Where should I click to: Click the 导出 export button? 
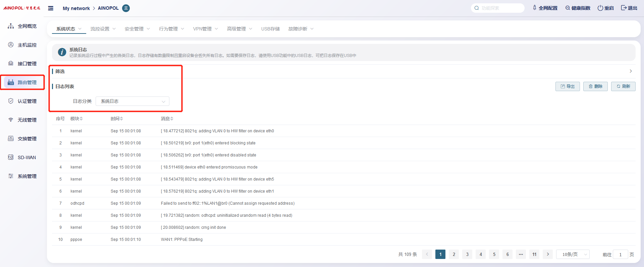pyautogui.click(x=568, y=86)
